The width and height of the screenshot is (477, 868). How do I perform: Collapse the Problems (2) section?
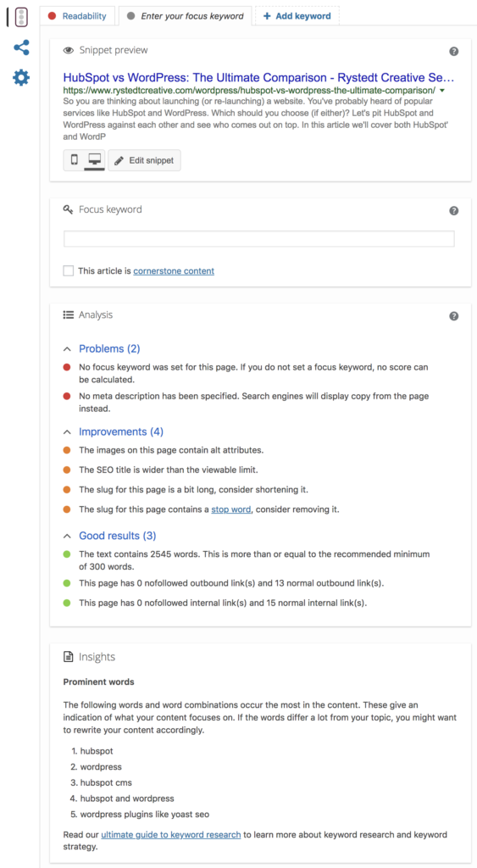point(102,348)
